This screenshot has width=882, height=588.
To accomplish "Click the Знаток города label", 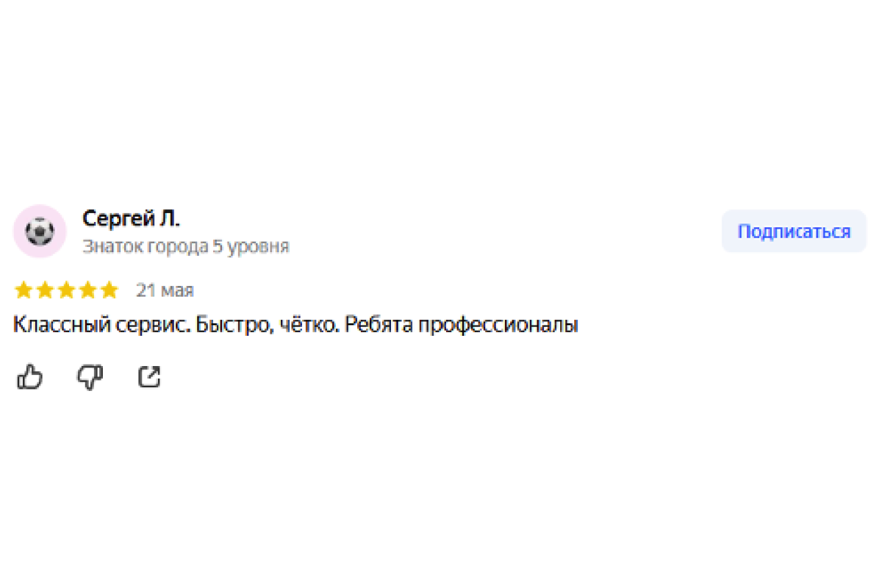I will (x=145, y=246).
